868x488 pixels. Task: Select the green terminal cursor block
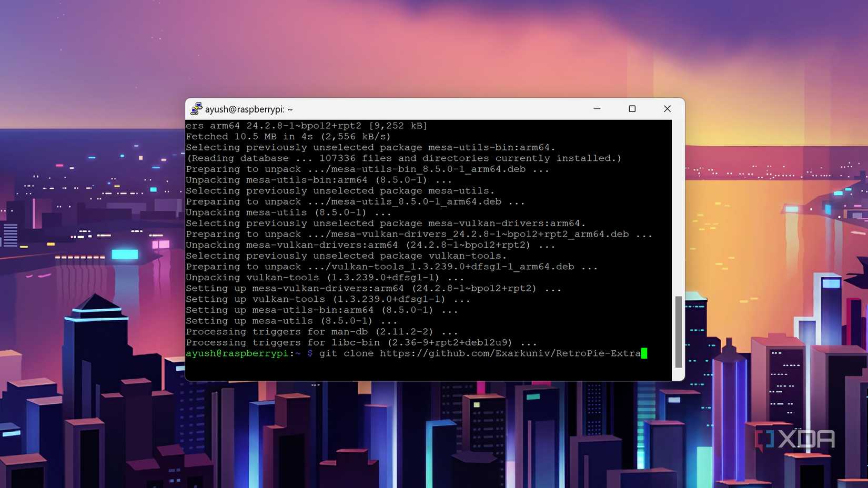point(644,353)
